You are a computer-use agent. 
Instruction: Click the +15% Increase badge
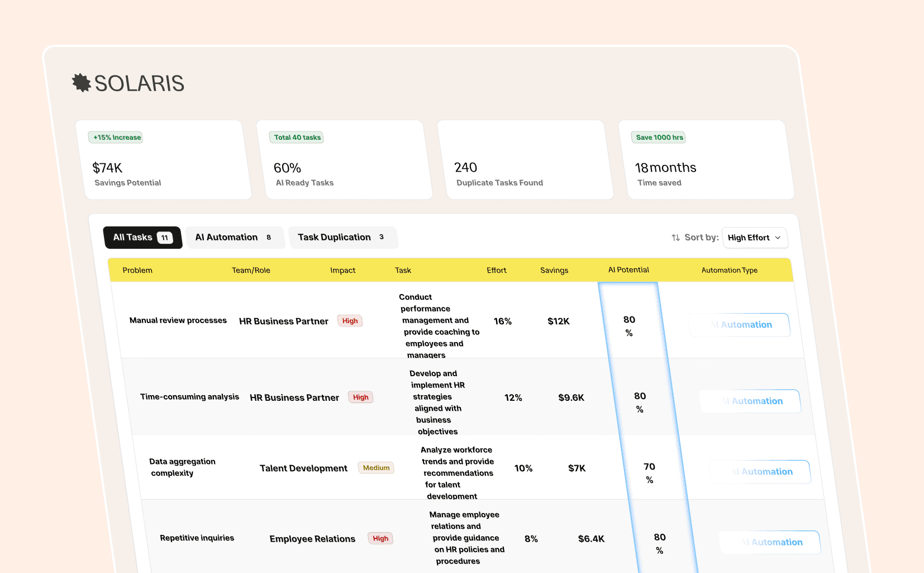[116, 138]
